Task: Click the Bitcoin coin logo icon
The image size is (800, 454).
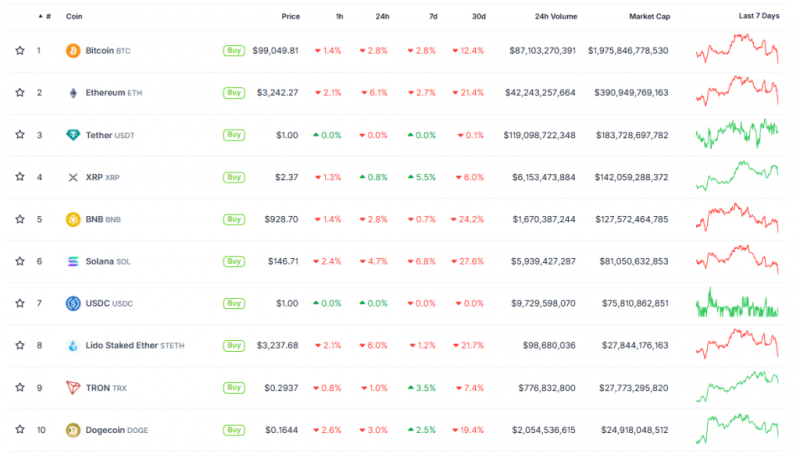Action: pos(73,51)
